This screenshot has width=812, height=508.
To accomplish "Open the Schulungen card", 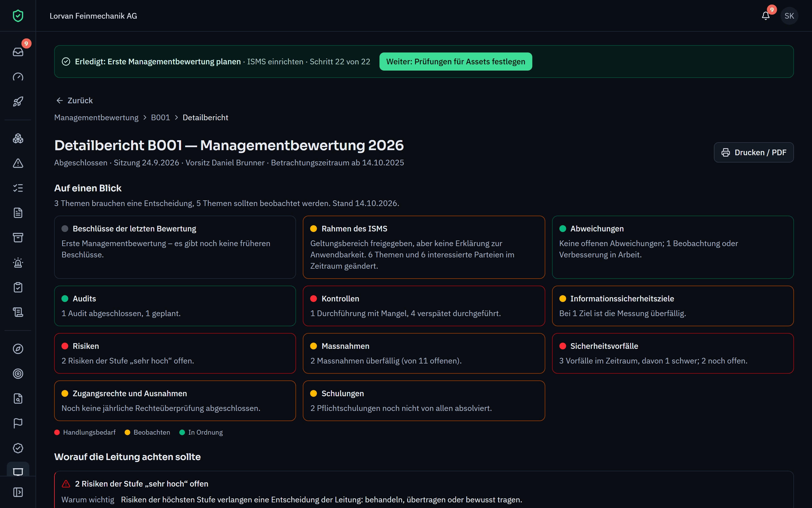I will pos(423,400).
